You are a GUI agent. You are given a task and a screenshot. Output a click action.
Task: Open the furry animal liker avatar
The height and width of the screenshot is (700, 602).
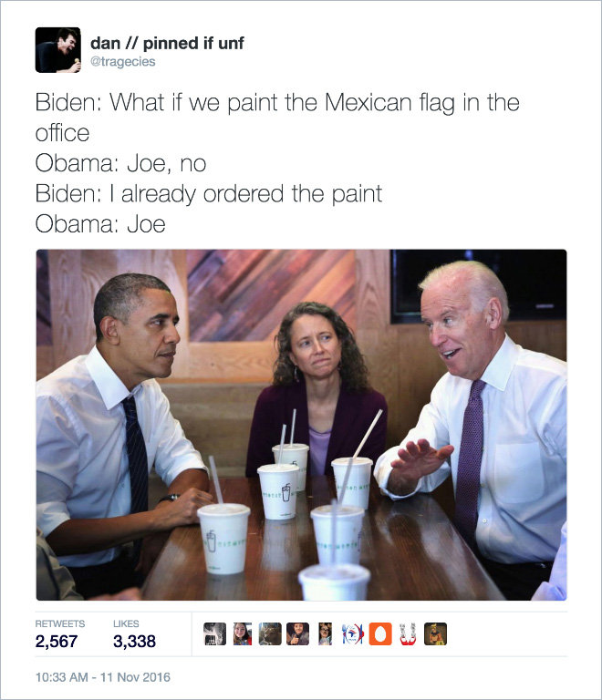[x=270, y=634]
